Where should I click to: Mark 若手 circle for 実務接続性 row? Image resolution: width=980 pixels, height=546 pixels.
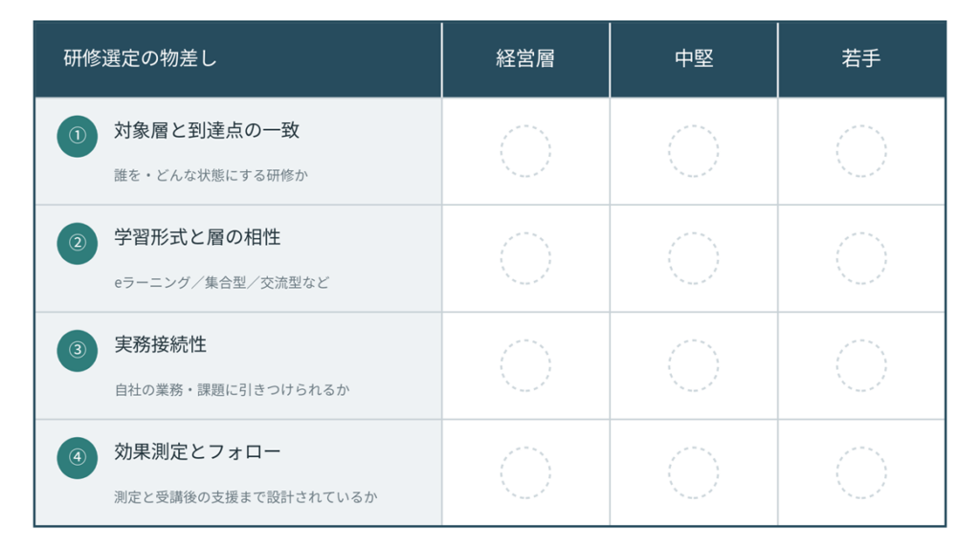coord(861,365)
